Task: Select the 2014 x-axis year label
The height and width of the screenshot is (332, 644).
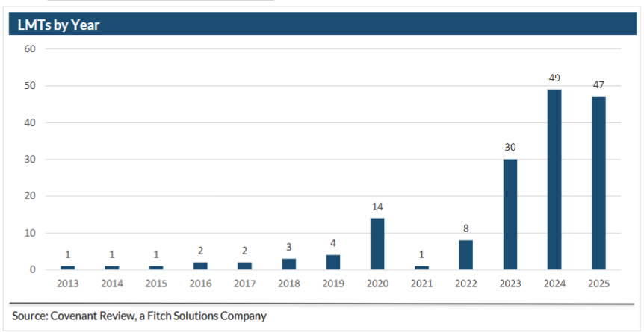Action: pos(112,284)
